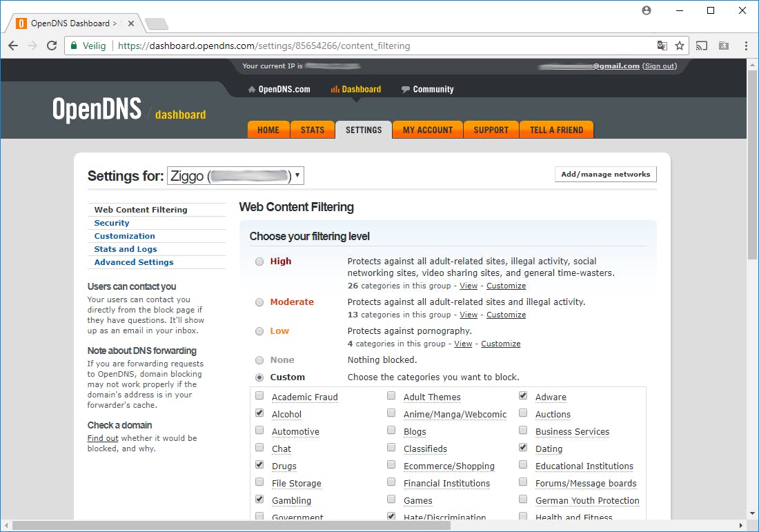View the 13 categories in Moderate group

(469, 315)
